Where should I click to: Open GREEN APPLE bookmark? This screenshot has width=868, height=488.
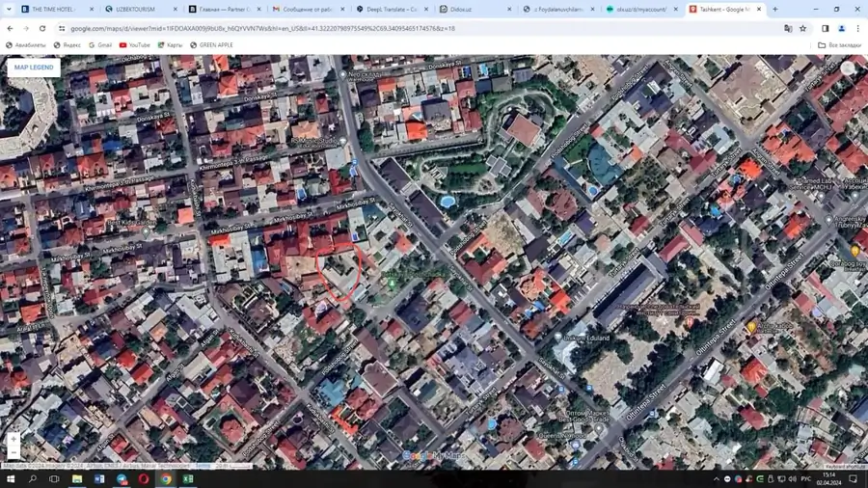pos(211,45)
